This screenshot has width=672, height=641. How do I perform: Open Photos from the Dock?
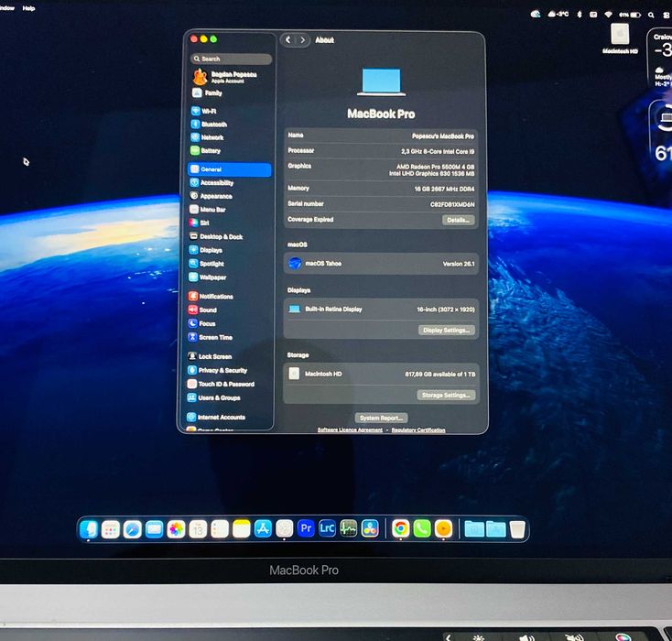(176, 529)
